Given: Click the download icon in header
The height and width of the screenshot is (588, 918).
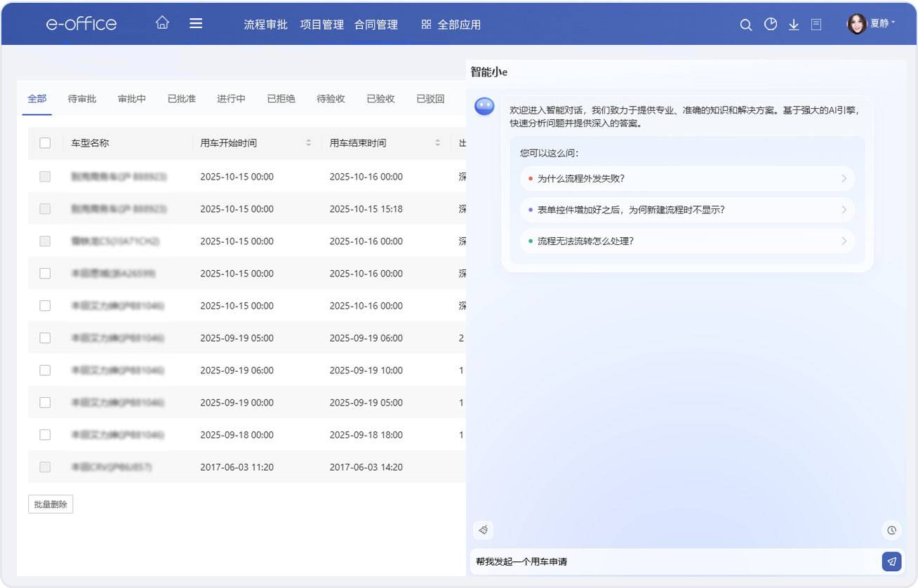Looking at the screenshot, I should (x=794, y=25).
